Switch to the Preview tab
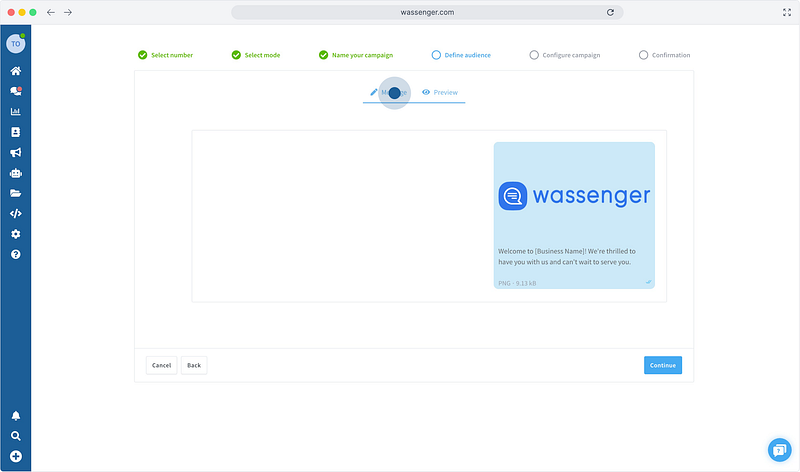 coord(440,92)
